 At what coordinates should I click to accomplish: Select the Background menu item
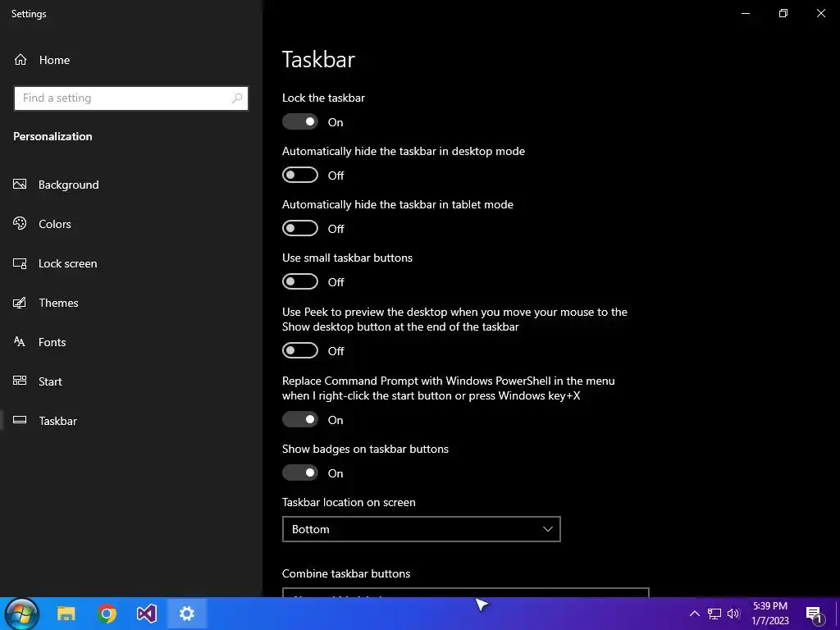131,185
